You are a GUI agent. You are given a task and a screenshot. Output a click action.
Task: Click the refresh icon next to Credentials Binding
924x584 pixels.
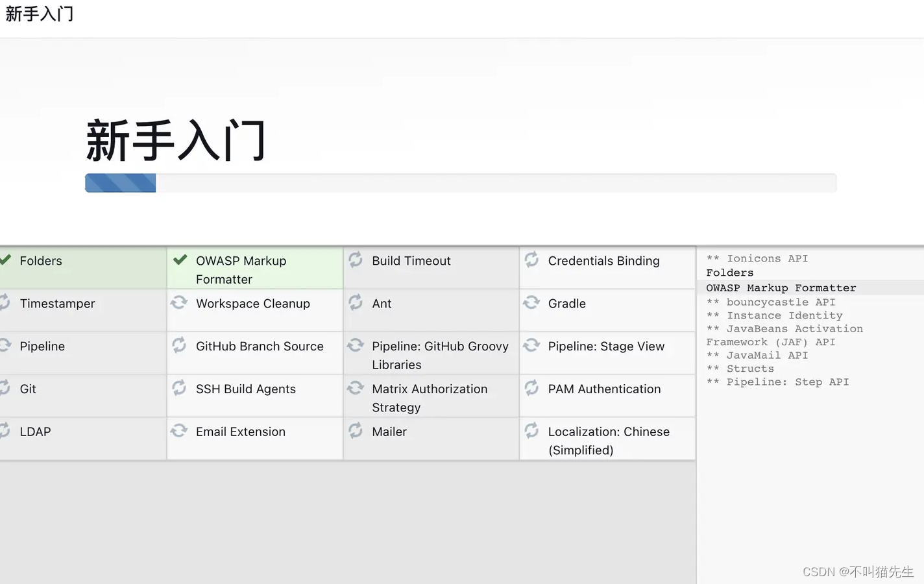531,260
